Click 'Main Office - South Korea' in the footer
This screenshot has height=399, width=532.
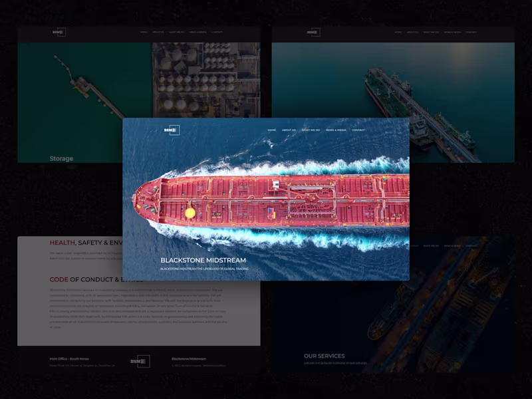69,359
